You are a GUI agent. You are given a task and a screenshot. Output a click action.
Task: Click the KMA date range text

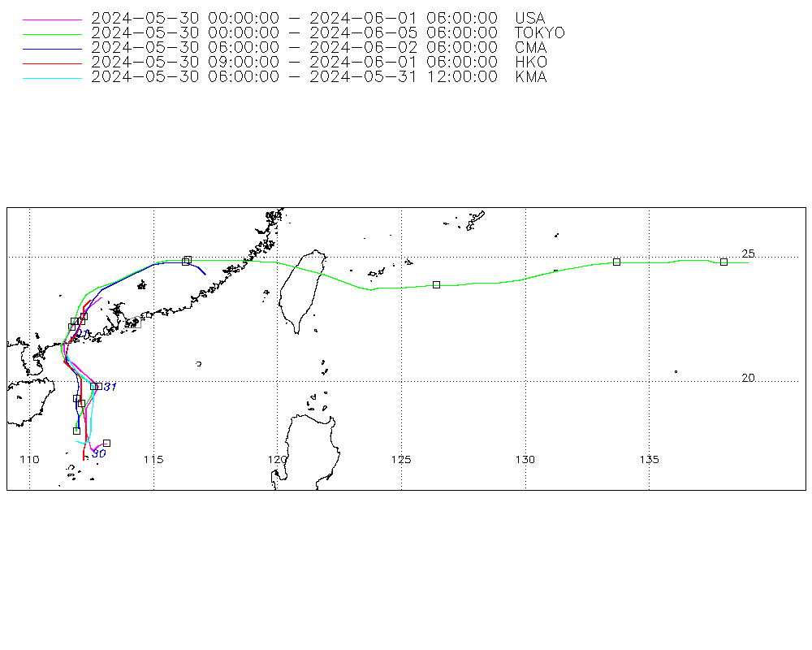coord(294,76)
